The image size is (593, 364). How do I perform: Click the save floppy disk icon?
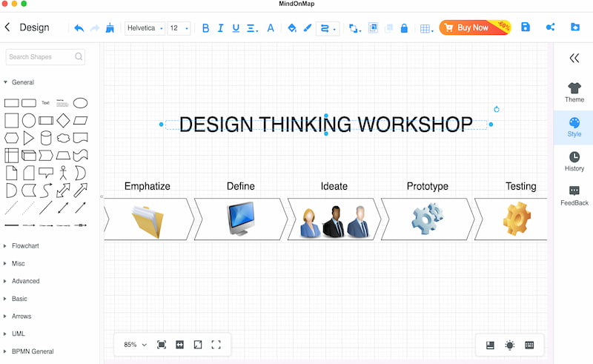(x=526, y=27)
